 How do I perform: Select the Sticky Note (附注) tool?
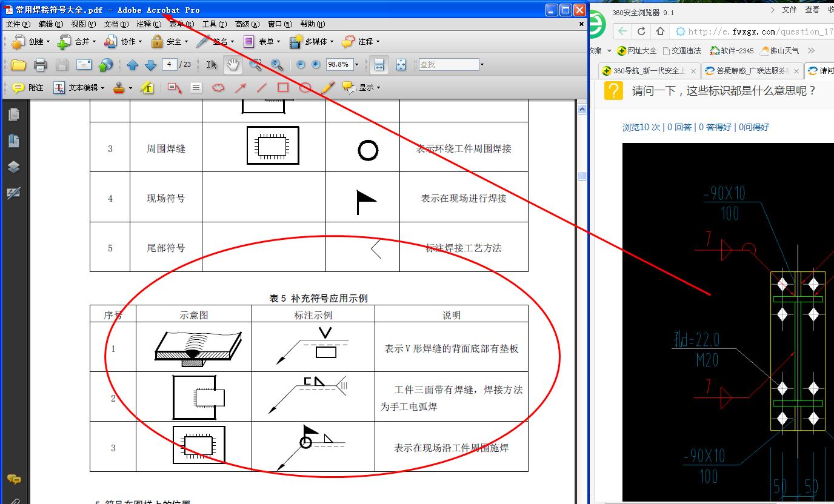click(x=28, y=88)
